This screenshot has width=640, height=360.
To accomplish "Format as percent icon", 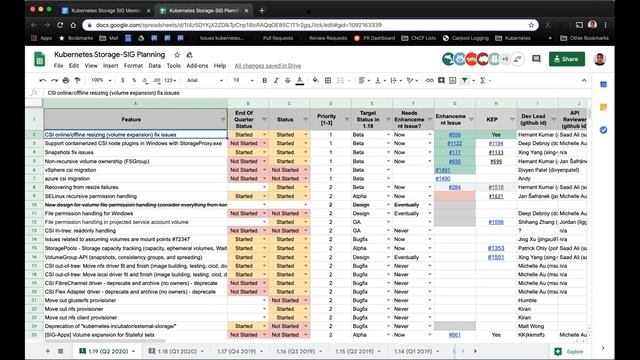I will (134, 80).
